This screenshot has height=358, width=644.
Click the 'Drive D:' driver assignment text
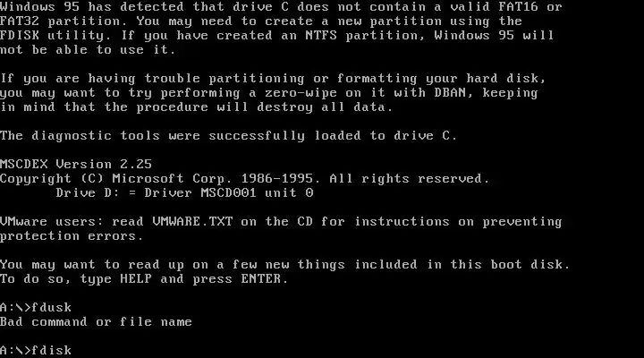point(88,192)
